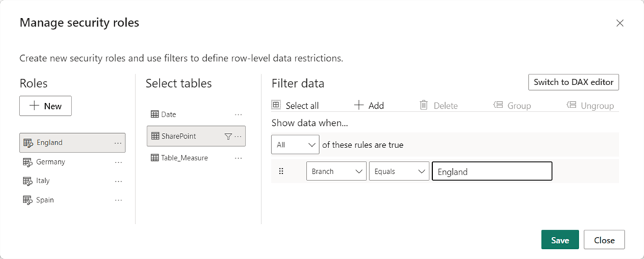Close the dialog with X icon

[x=620, y=24]
